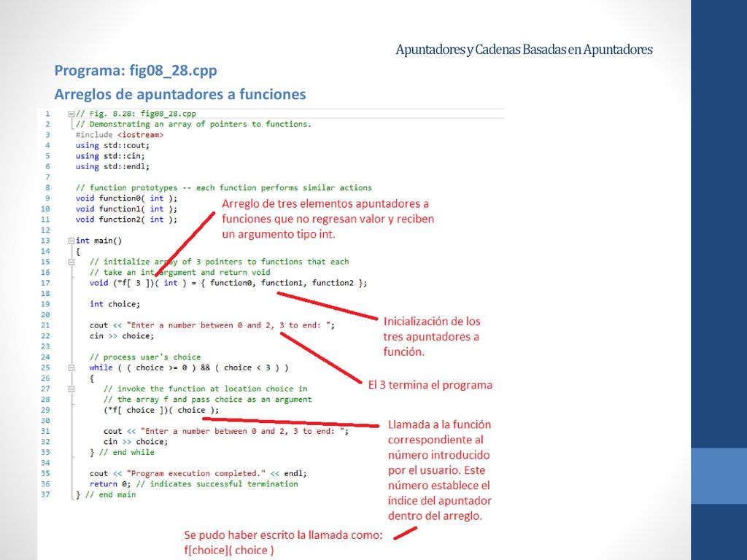Click line number 37 in the gutter
The height and width of the screenshot is (560, 747).
coord(45,495)
